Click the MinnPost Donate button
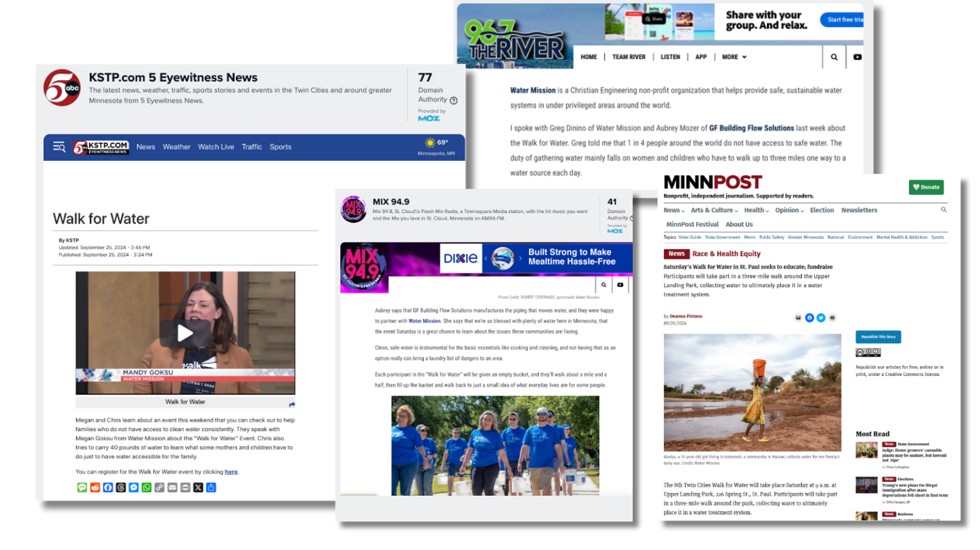 click(x=926, y=187)
